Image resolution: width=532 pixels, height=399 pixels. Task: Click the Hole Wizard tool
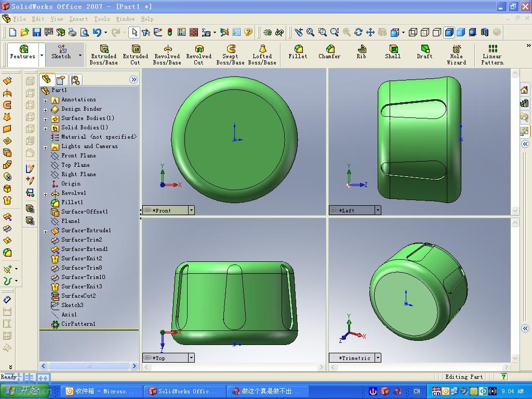[x=456, y=54]
